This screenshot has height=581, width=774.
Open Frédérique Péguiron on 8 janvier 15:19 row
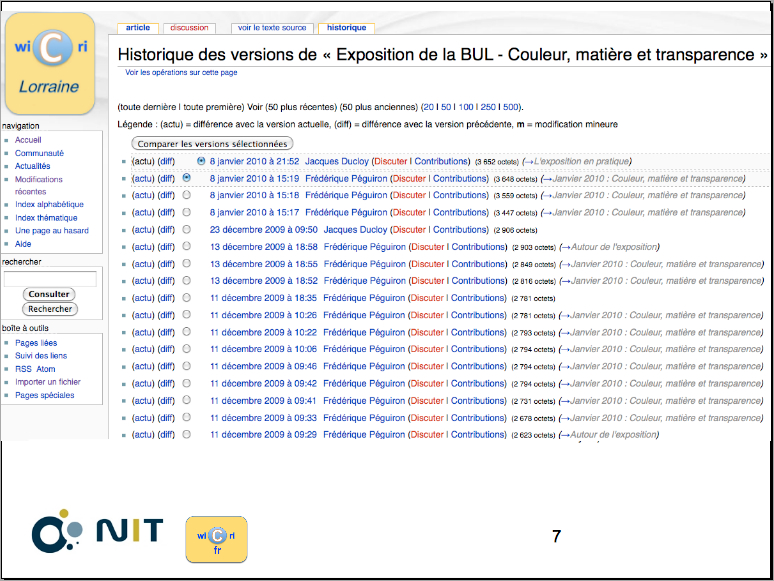click(346, 179)
